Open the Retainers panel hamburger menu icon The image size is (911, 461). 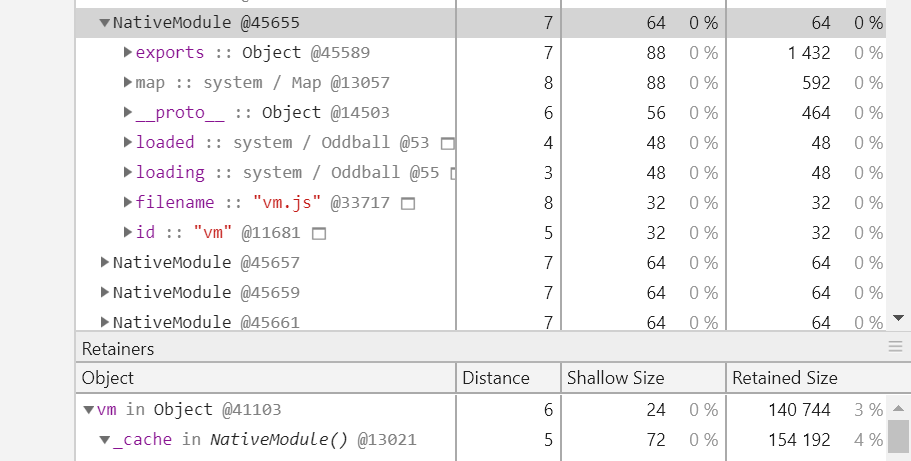(x=895, y=348)
